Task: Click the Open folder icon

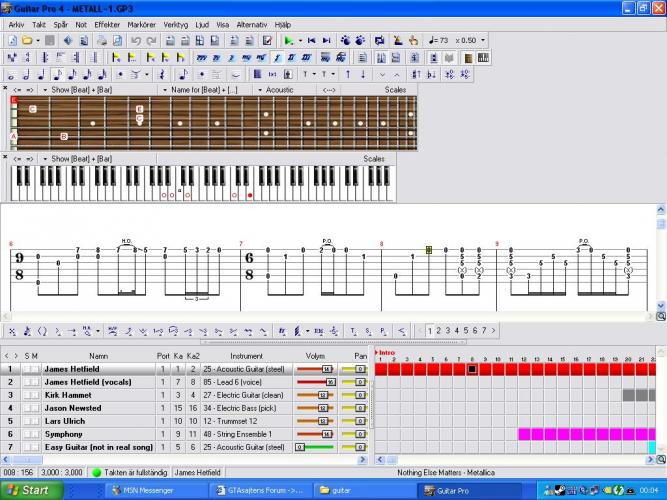Action: (x=27, y=40)
